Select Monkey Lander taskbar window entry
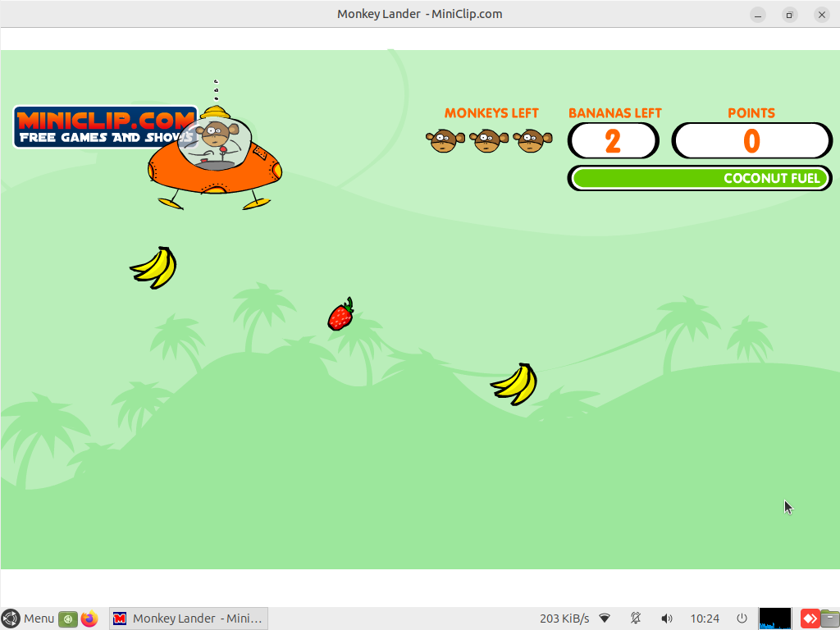Image resolution: width=840 pixels, height=630 pixels. click(189, 619)
